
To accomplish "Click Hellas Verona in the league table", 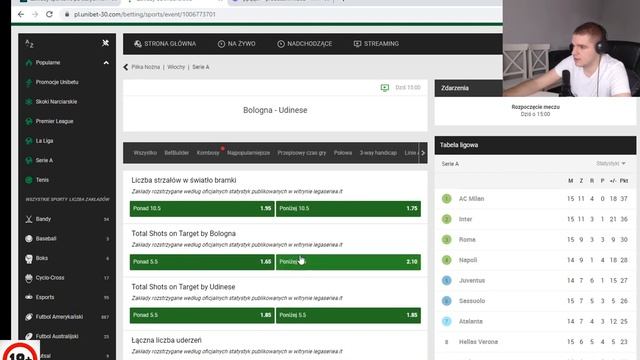I will point(478,342).
